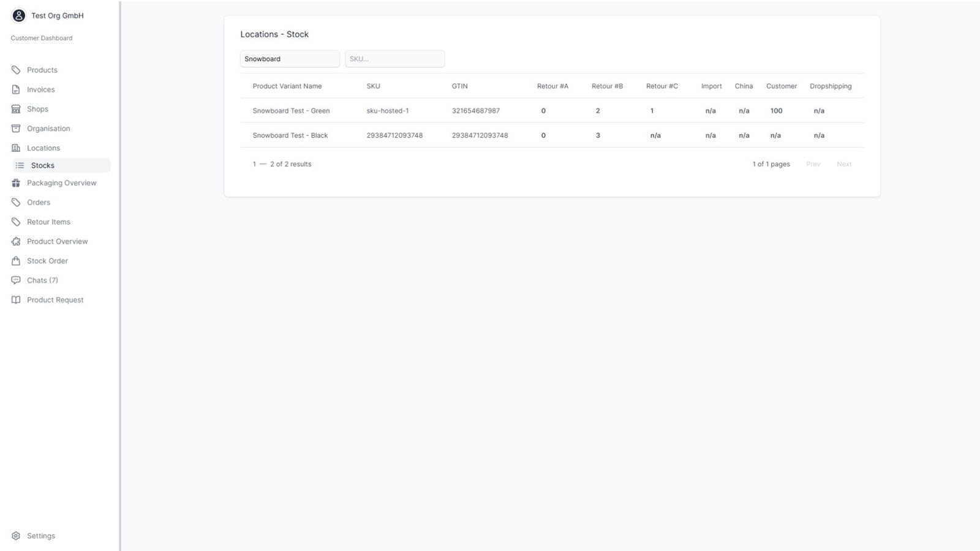This screenshot has width=980, height=551.
Task: Click Retour #B value 3 for Black
Action: pos(598,135)
